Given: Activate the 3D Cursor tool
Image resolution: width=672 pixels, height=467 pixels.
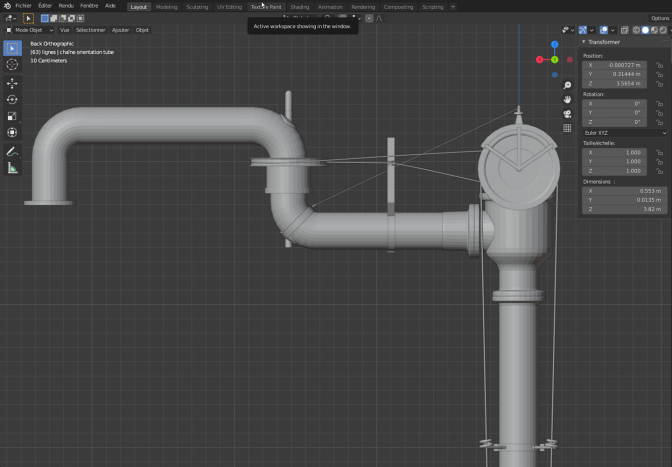Looking at the screenshot, I should (x=12, y=62).
